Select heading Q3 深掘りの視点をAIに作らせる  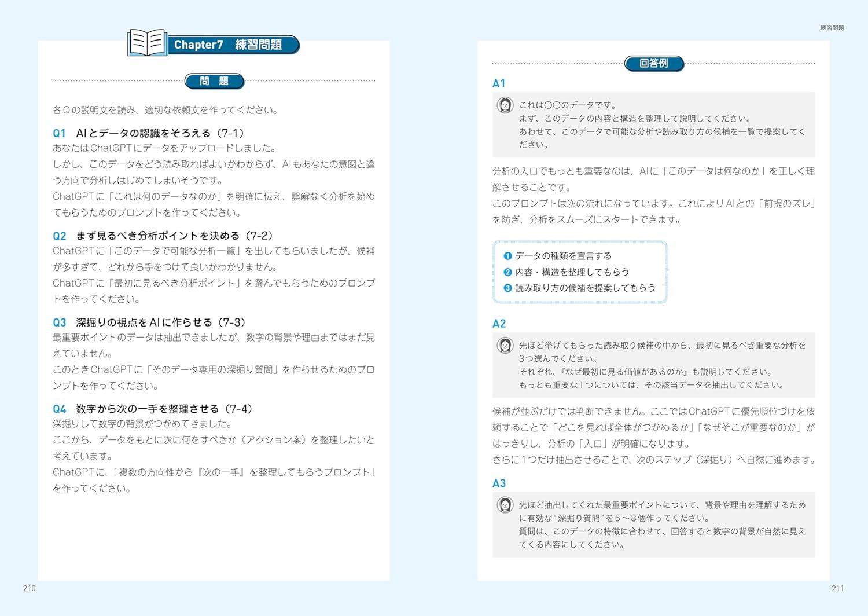(149, 322)
